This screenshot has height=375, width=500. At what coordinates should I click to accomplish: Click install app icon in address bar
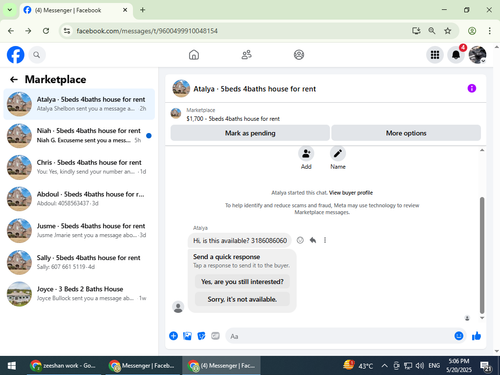(x=416, y=31)
